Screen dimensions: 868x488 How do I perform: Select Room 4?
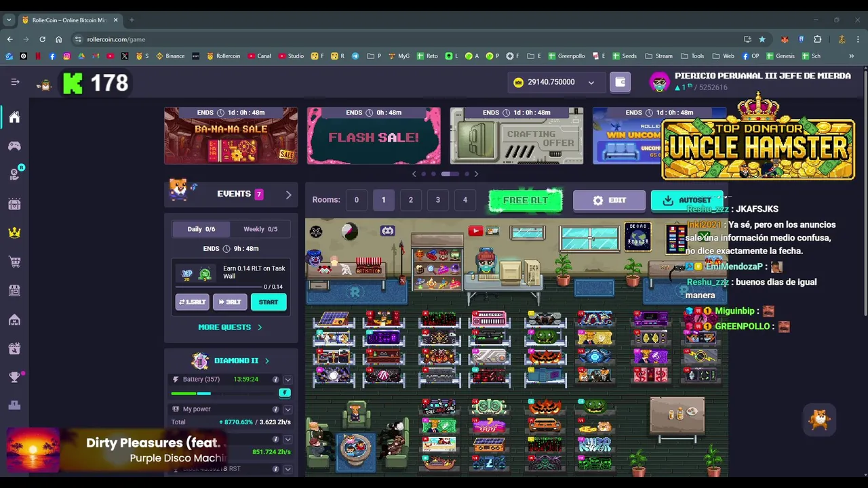465,200
